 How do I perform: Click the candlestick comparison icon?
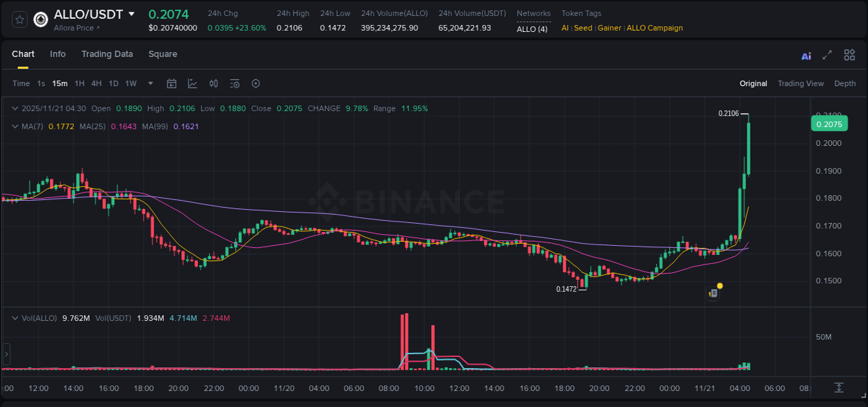213,83
